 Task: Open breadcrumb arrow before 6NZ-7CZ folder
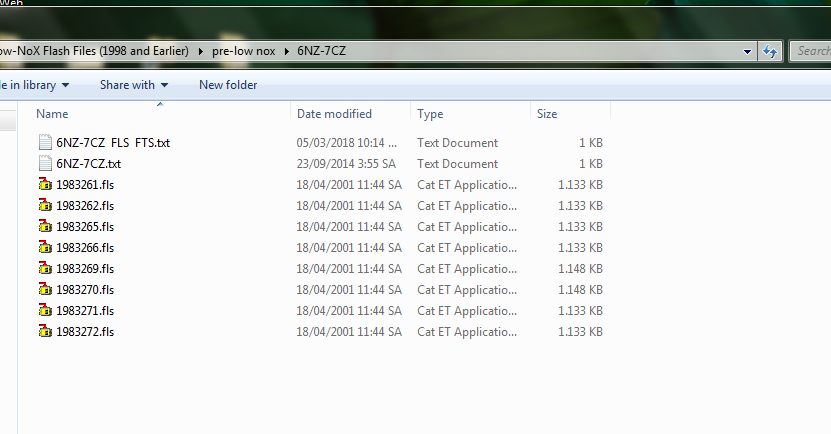tap(287, 50)
